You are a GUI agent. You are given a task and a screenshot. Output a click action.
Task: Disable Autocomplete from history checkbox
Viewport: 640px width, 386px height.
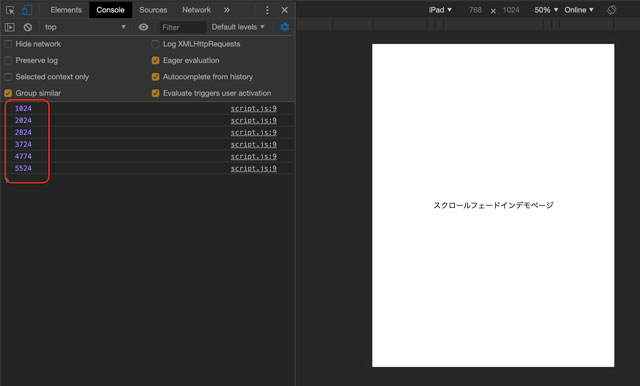[155, 77]
